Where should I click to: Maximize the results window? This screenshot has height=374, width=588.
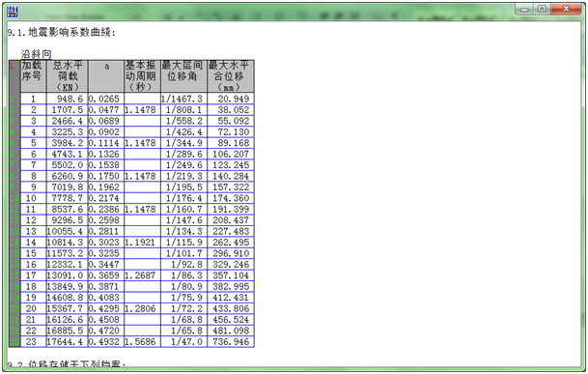pos(542,9)
